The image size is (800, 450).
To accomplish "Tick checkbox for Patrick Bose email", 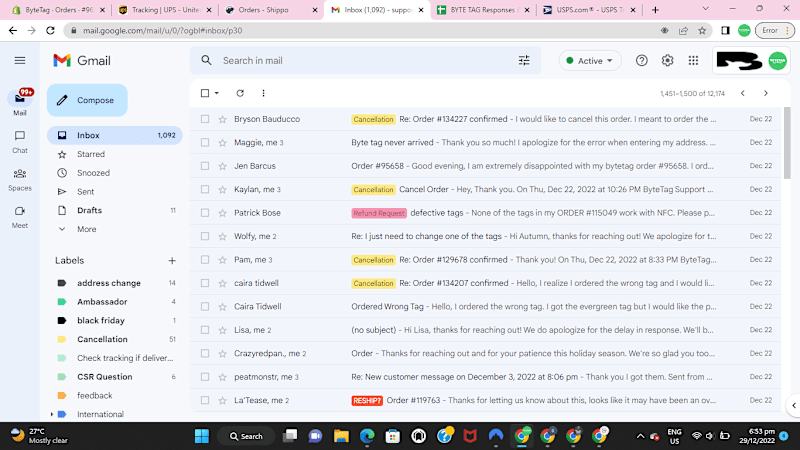I will point(205,213).
